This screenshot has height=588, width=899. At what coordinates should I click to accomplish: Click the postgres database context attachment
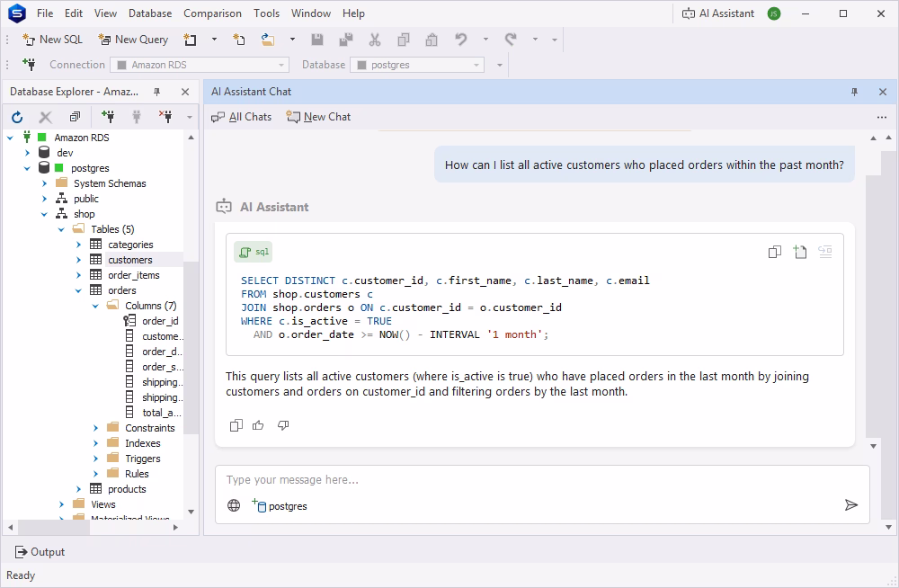tap(280, 505)
